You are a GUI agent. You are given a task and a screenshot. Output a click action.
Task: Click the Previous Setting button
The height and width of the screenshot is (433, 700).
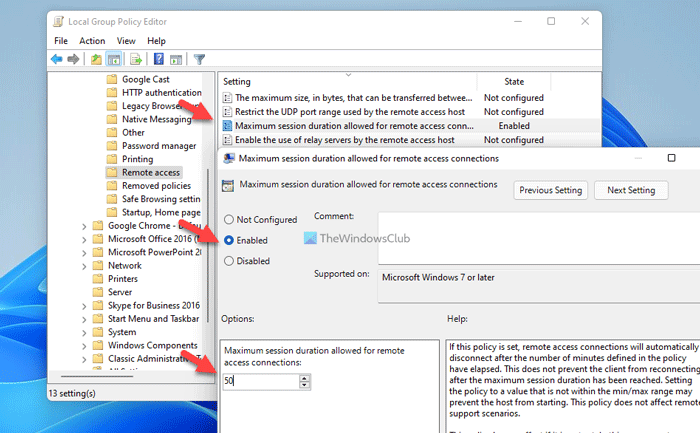(550, 190)
